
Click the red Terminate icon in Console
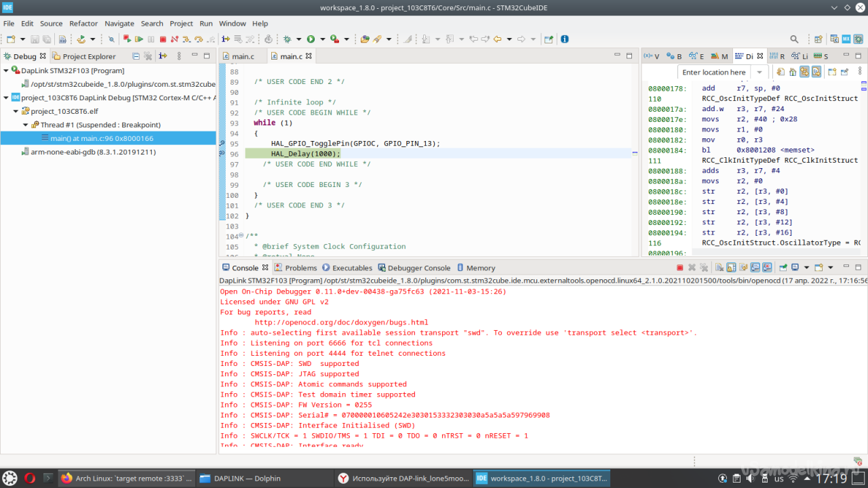(679, 268)
